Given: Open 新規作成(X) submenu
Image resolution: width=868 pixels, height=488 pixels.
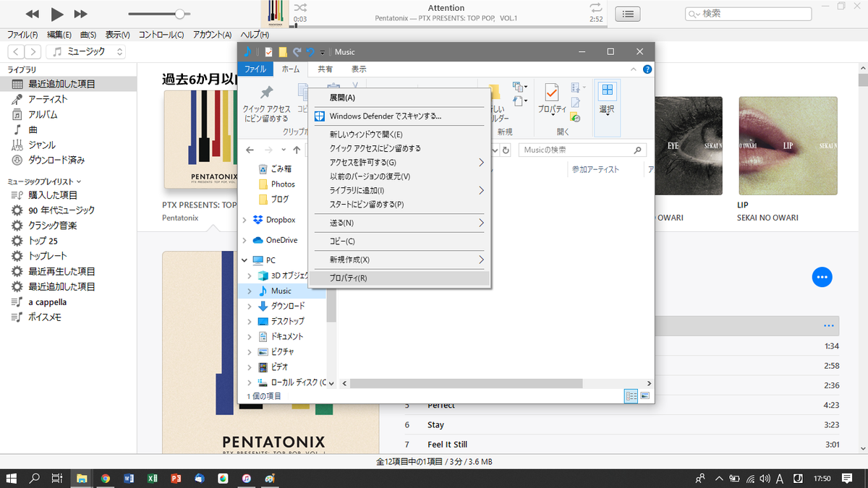Looking at the screenshot, I should point(399,260).
